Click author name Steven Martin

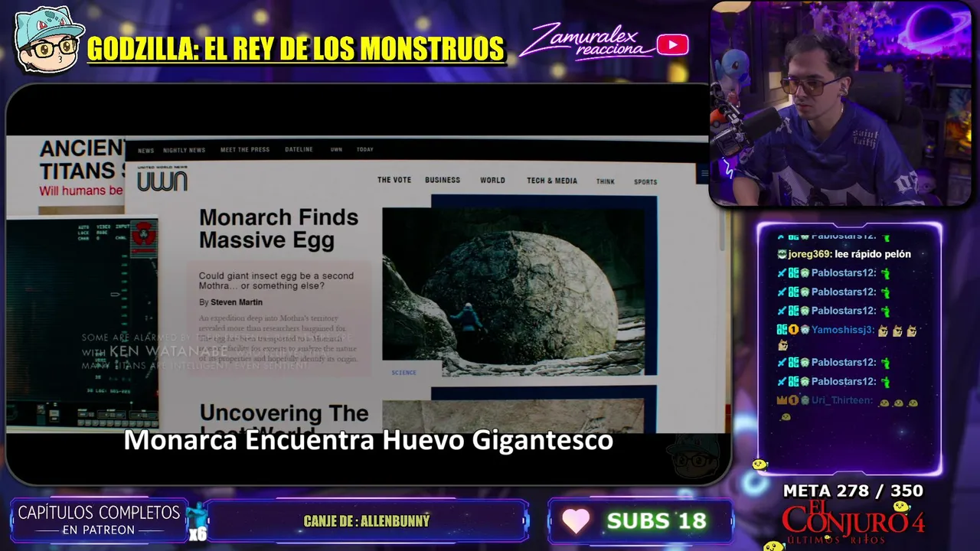pos(237,302)
